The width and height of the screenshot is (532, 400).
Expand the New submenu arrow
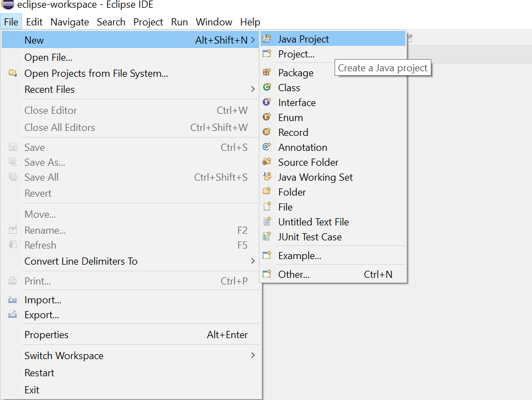[253, 40]
